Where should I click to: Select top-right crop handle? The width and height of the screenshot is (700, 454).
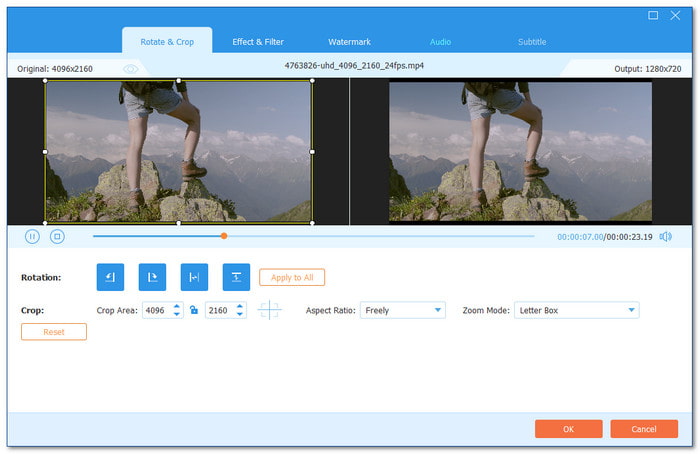[312, 81]
